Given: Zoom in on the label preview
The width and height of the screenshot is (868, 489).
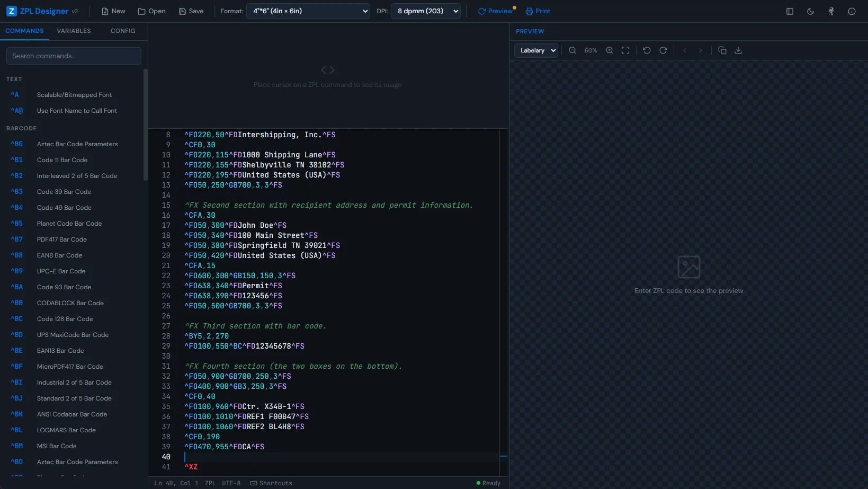Looking at the screenshot, I should [609, 50].
